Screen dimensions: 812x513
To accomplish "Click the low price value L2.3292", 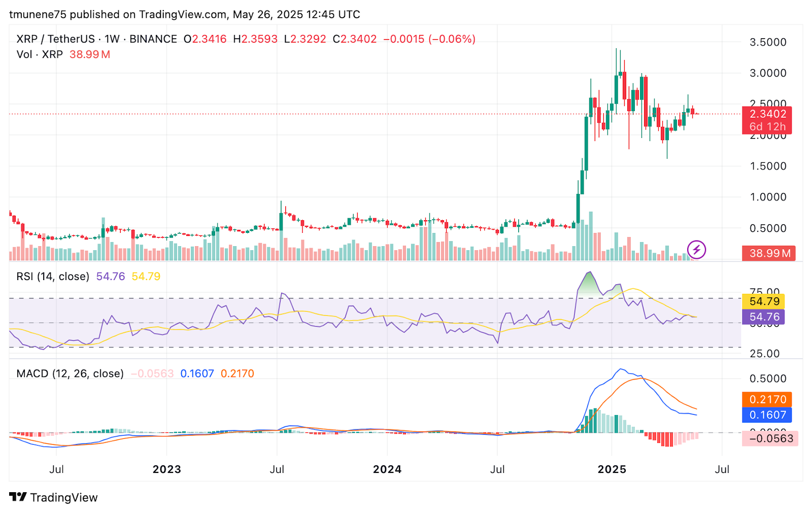I will tap(305, 39).
